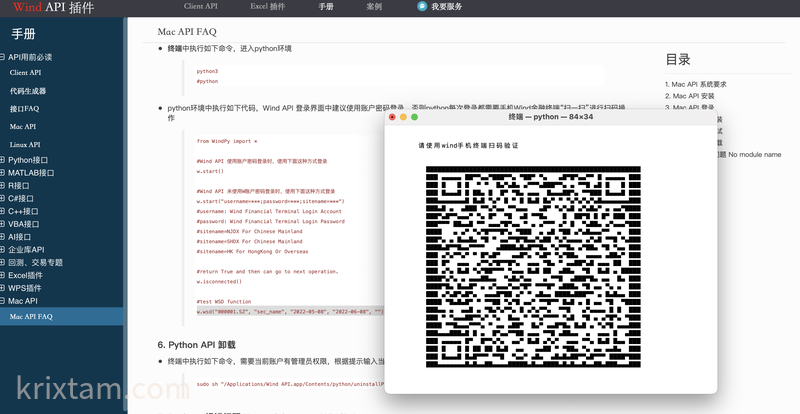This screenshot has height=414, width=800.
Task: Click the 请使用wind手机终端扫码验证 prompt
Action: tap(468, 145)
